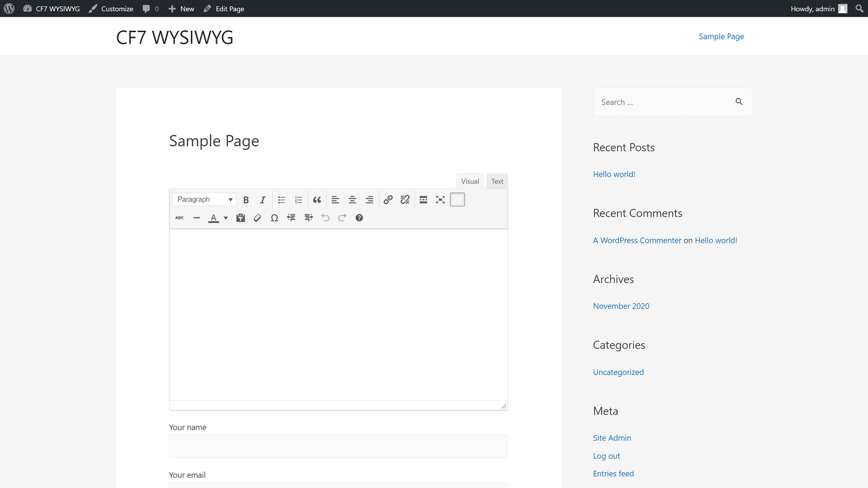The image size is (868, 488).
Task: Toggle bold formatting in editor
Action: click(x=246, y=199)
